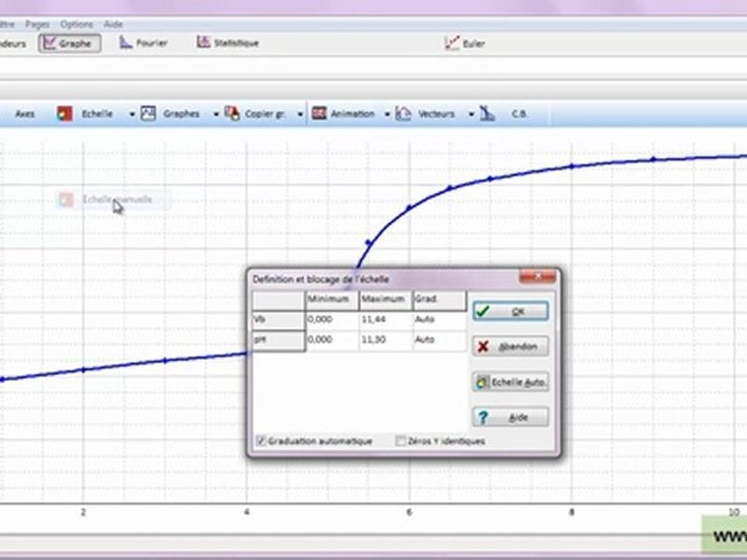
Task: Enable Zéros Y identiques checkbox
Action: tap(402, 441)
